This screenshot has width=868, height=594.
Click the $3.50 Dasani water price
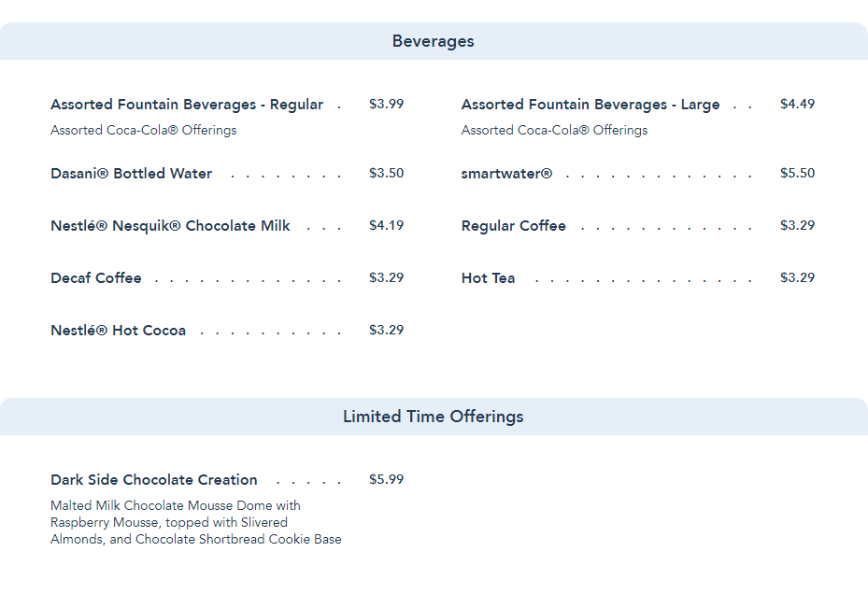(386, 173)
